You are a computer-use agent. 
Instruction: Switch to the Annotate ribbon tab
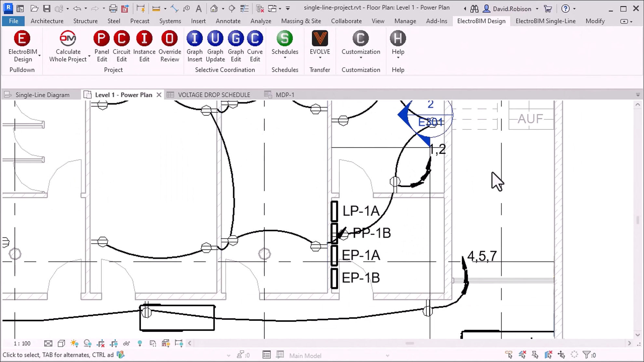pos(228,21)
